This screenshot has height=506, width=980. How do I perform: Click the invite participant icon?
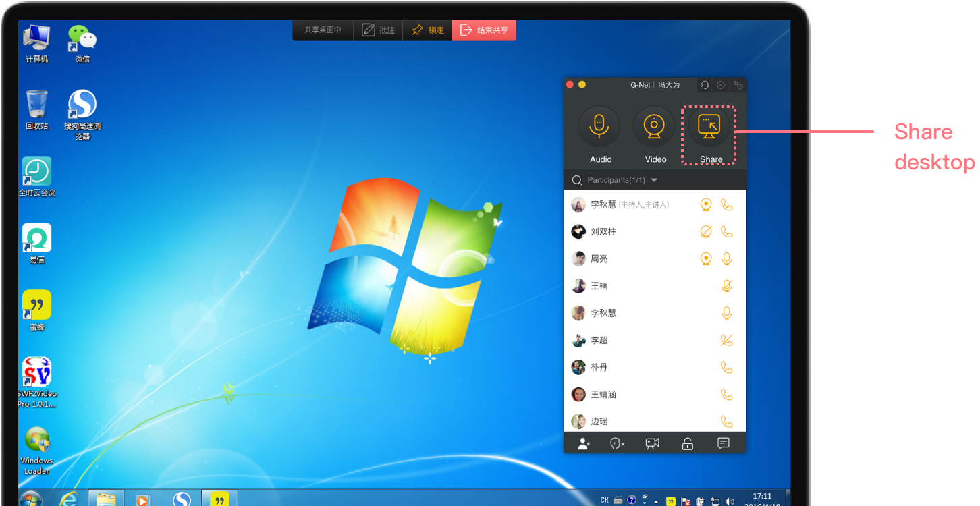[x=584, y=443]
